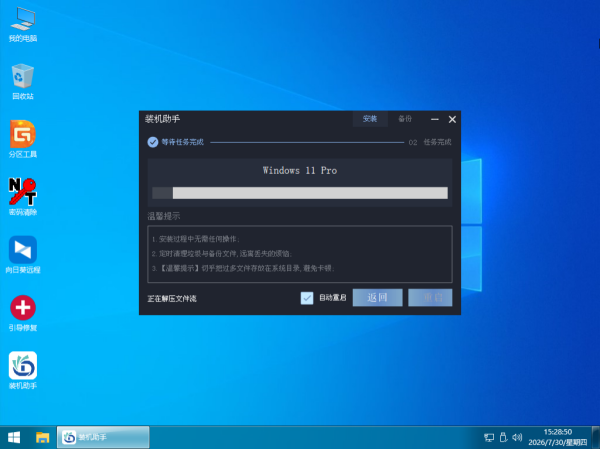Screen dimensions: 600x449
Task: Click the Windows 11 Pro title text
Action: coord(300,170)
